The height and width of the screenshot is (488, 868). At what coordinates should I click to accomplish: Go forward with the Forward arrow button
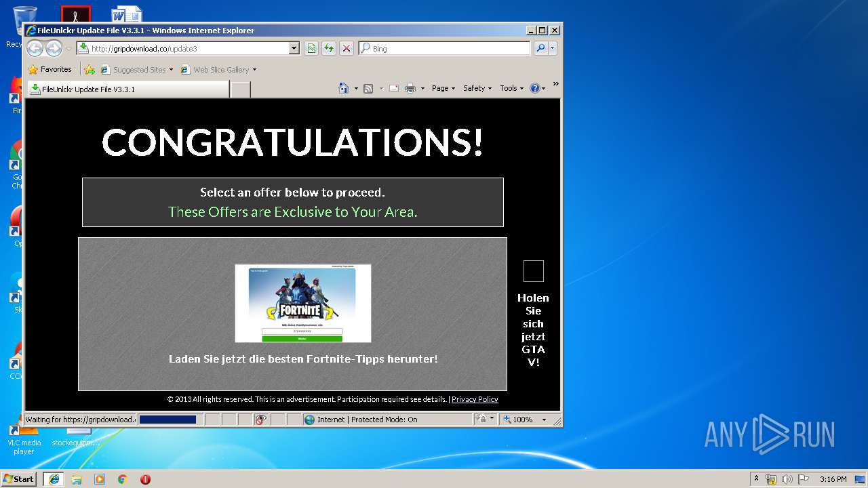tap(54, 48)
